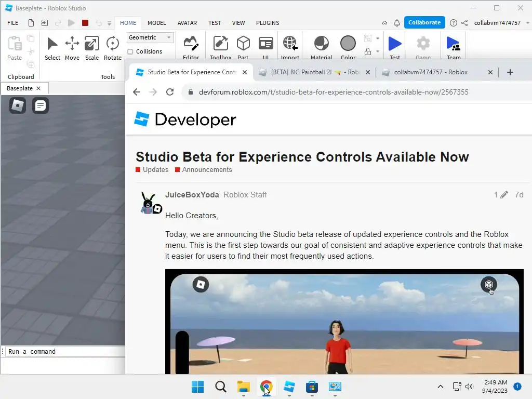Click the group icon above lock
The image size is (532, 399).
[x=368, y=38]
